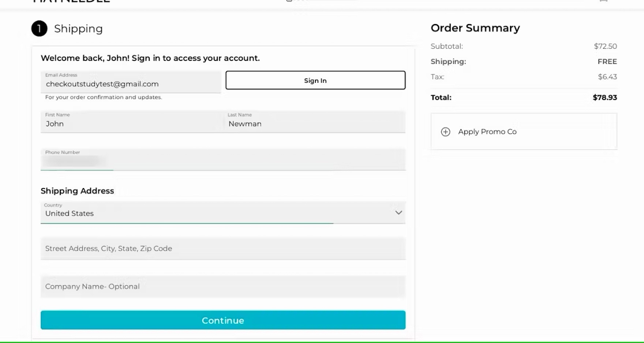Click the Shipping Address section heading

pos(77,191)
